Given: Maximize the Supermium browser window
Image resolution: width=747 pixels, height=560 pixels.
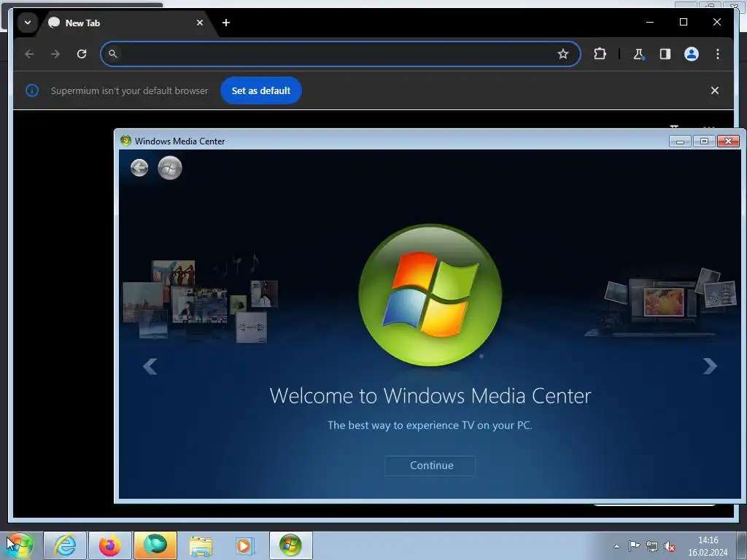Looking at the screenshot, I should tap(683, 22).
